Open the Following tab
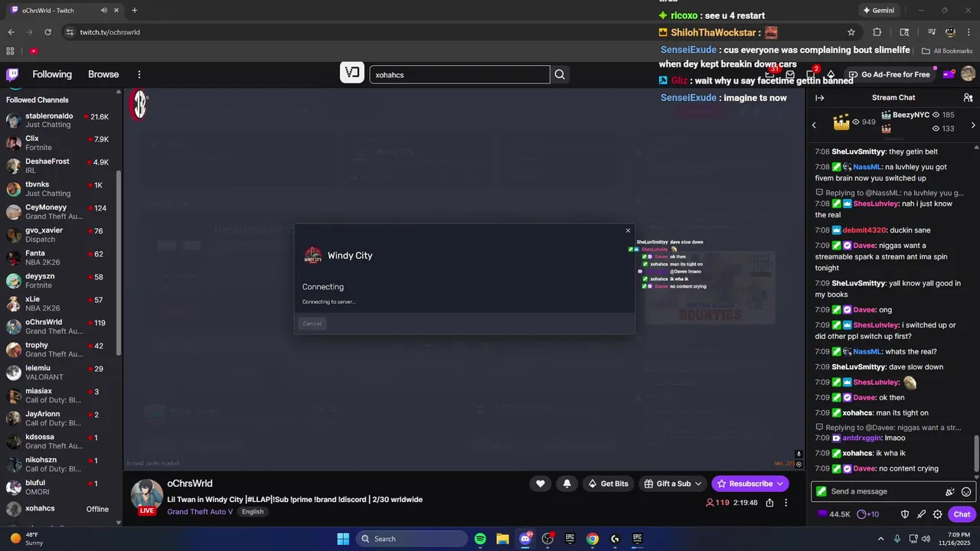 [x=52, y=74]
